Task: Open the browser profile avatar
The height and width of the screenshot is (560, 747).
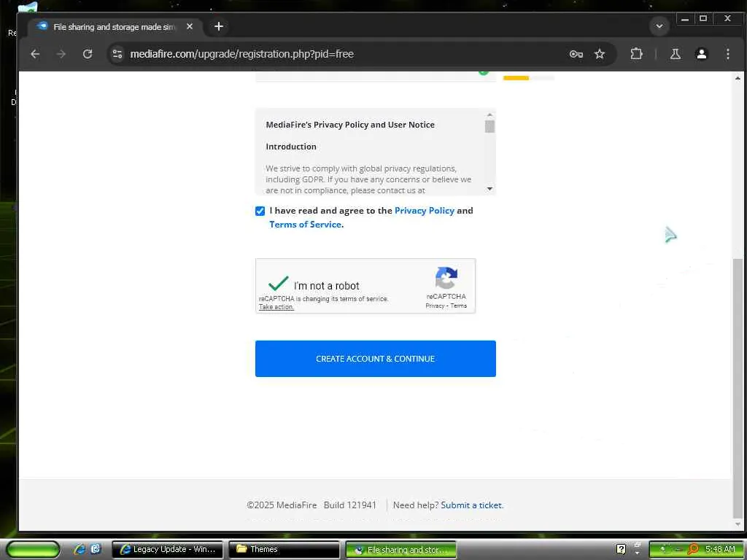Action: click(701, 54)
